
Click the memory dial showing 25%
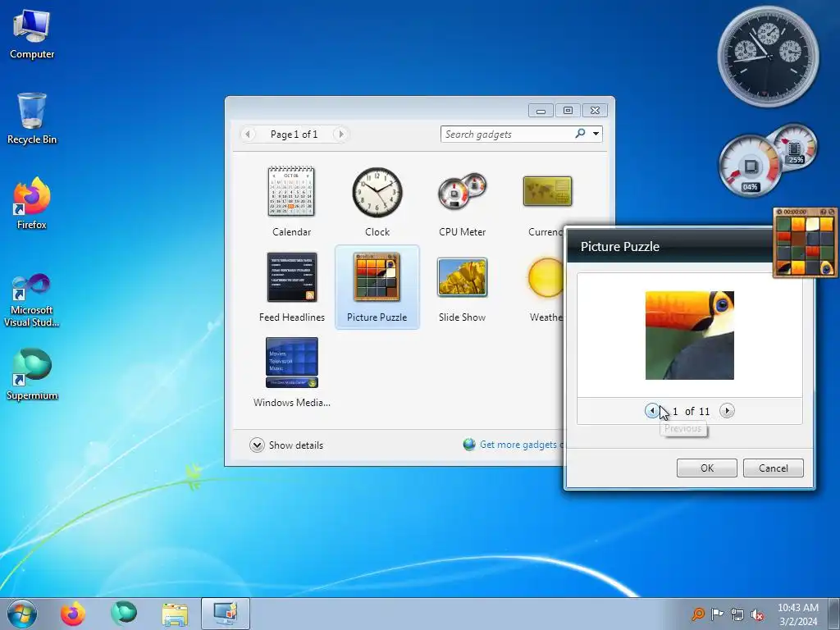pos(796,146)
